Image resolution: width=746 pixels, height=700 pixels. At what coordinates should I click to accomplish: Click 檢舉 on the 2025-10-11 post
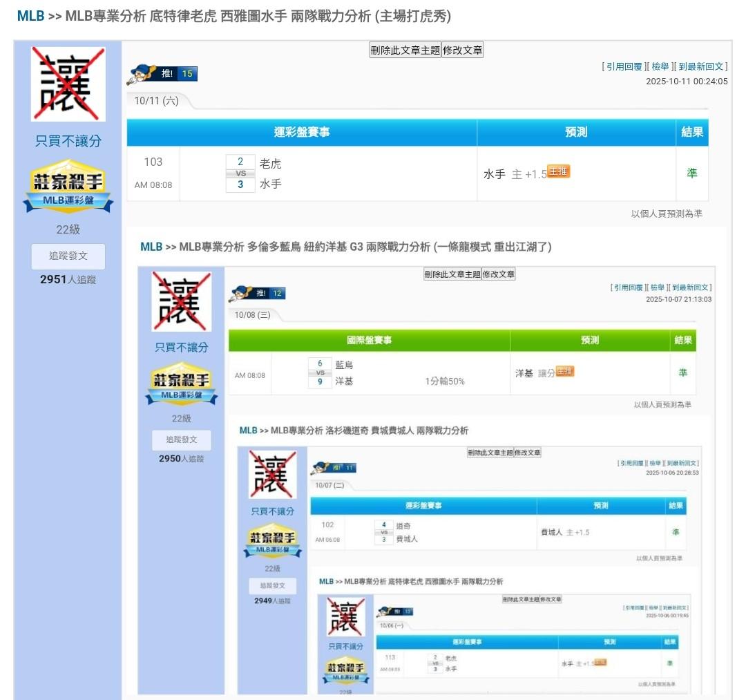[660, 66]
